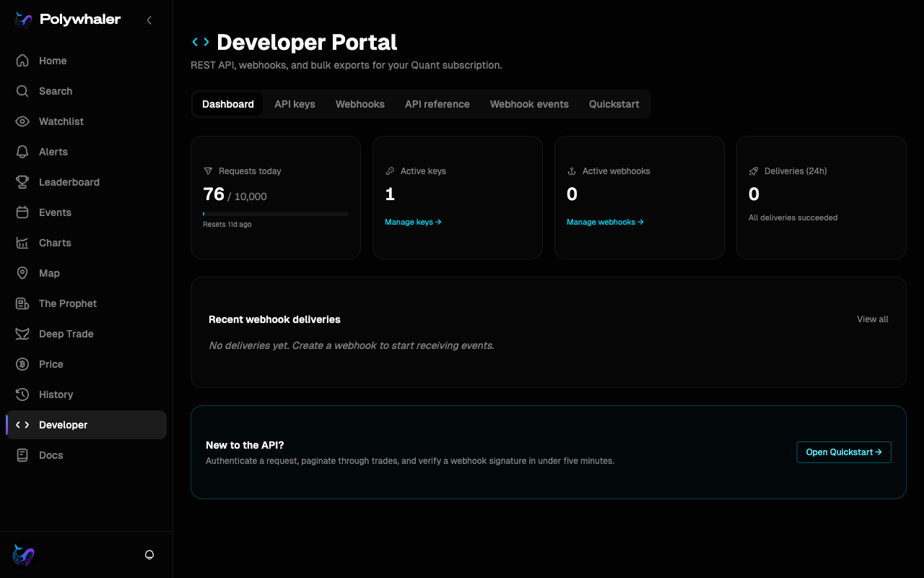
Task: Click the Alerts bell icon in sidebar
Action: click(x=22, y=152)
